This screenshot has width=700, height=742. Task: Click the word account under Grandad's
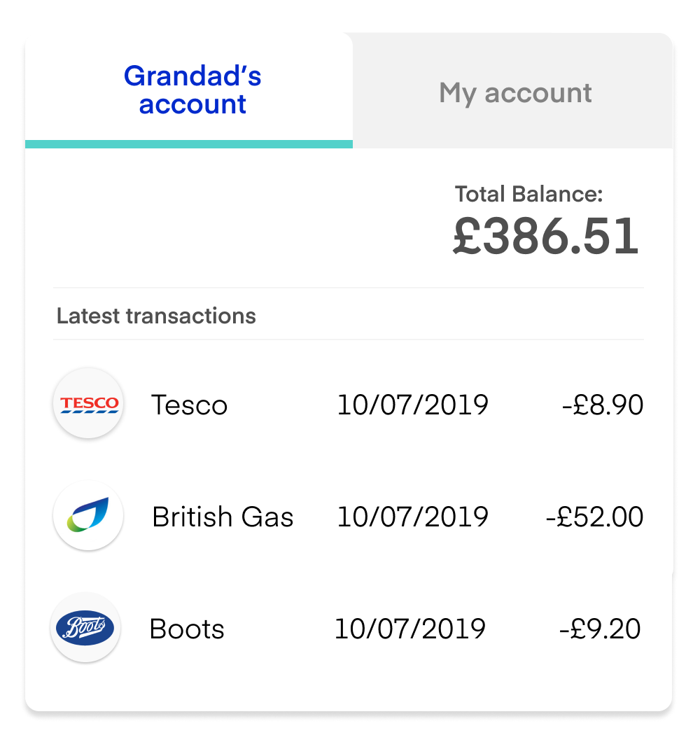pos(192,104)
